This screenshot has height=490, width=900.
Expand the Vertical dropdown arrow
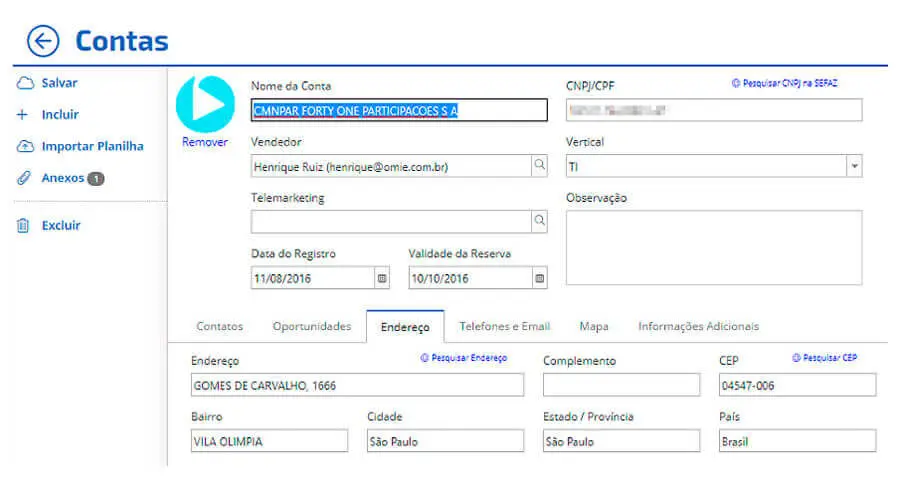(x=854, y=166)
